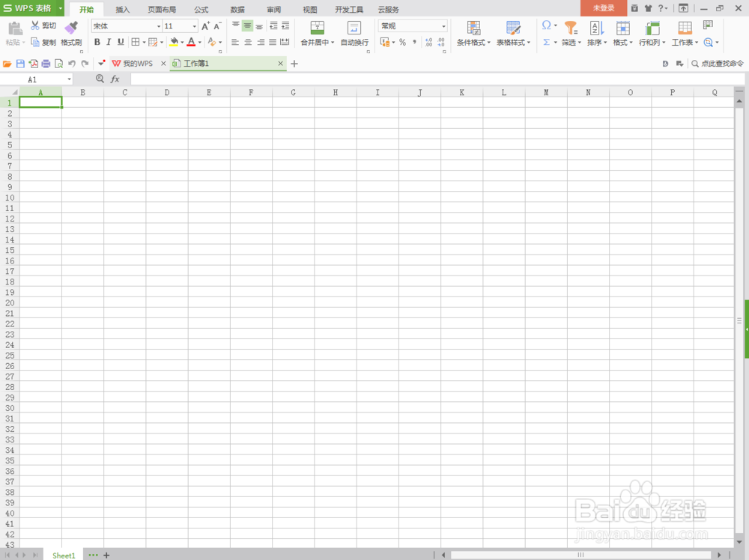
Task: Align text right
Action: point(261,42)
